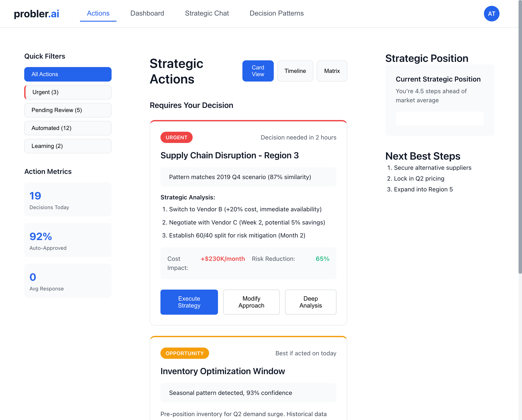
Task: Switch to the Dashboard tab
Action: click(147, 13)
